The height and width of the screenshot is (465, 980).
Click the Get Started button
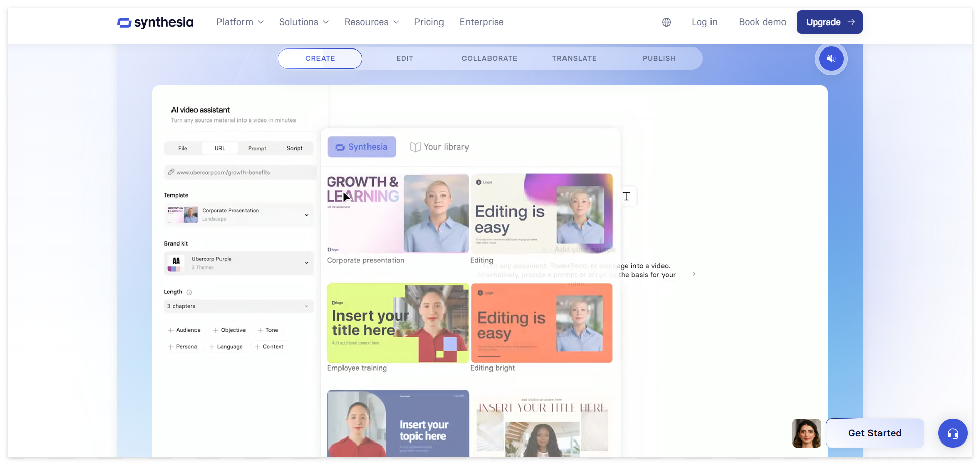[875, 433]
